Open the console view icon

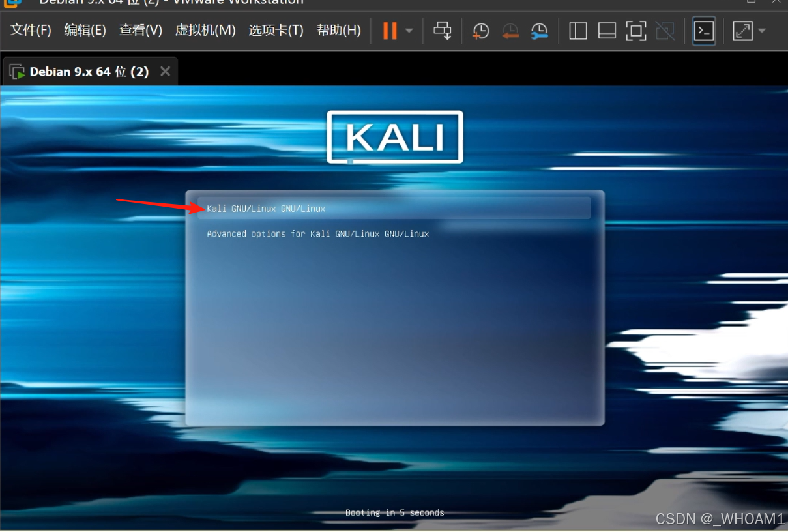(704, 31)
